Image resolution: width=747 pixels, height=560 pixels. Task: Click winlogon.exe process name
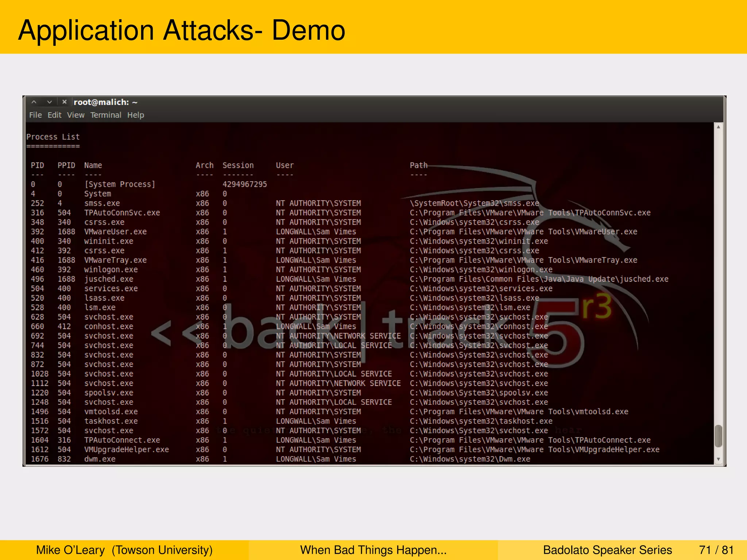[111, 270]
